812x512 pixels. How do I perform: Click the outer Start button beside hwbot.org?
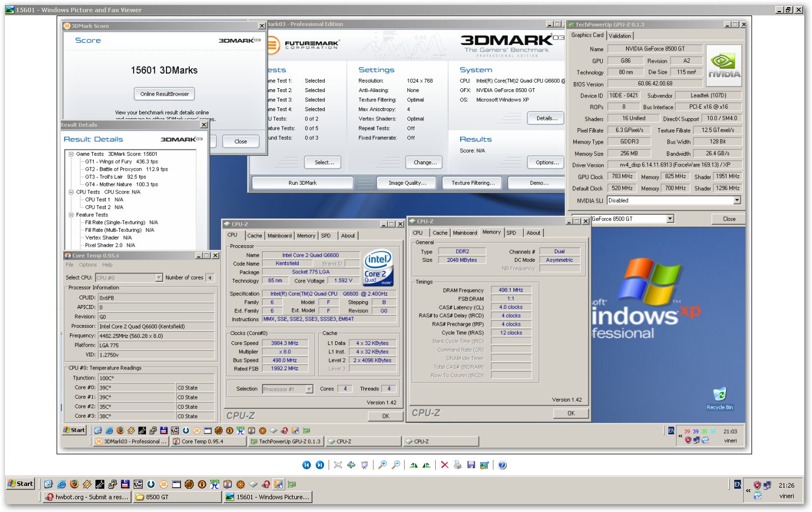20,484
